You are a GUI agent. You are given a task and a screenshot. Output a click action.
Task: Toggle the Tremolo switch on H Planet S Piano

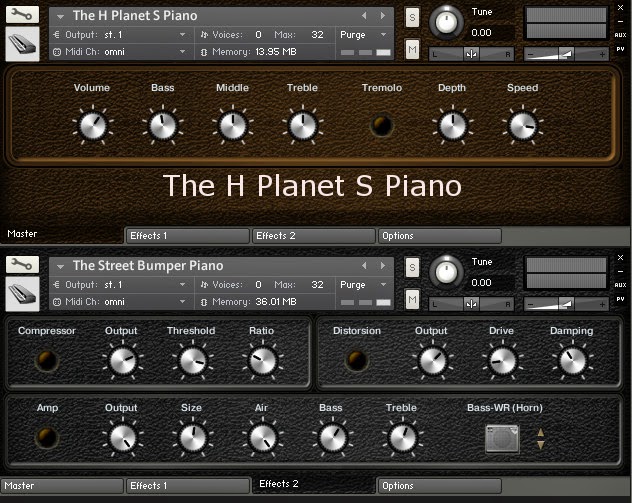[381, 125]
